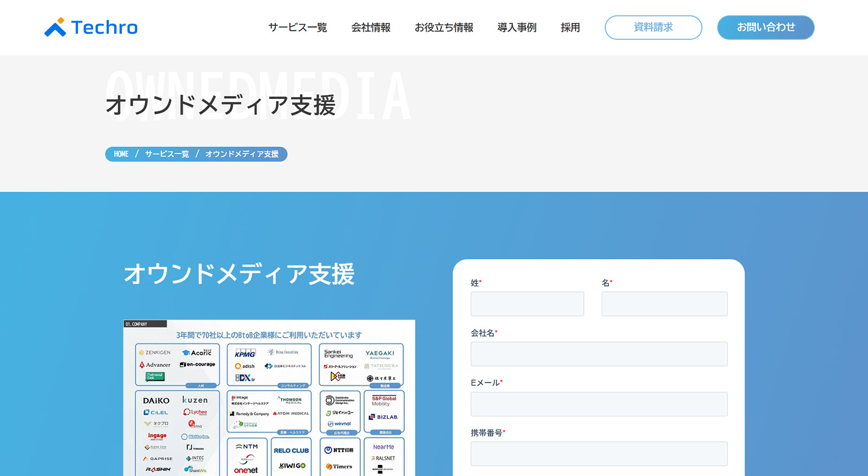The image size is (868, 476).
Task: Open the client logos slide image
Action: point(269,398)
